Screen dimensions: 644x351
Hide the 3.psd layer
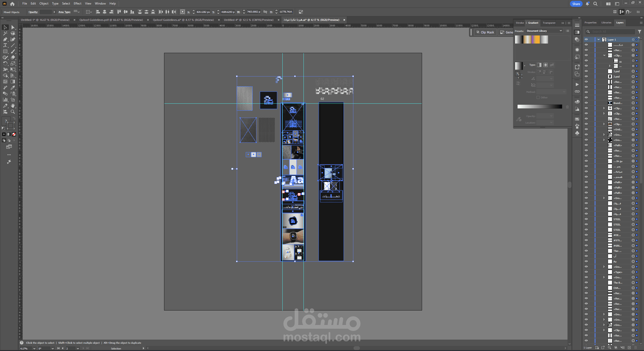pos(586,71)
